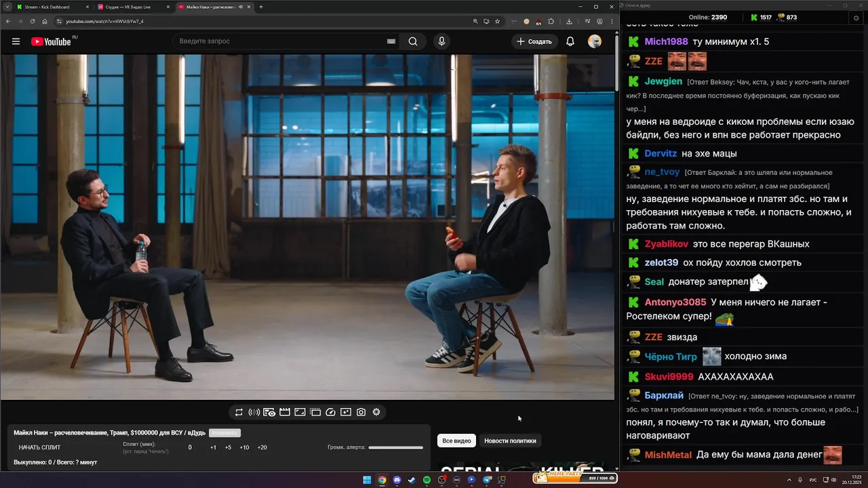Open Steam from the taskbar
Viewport: 868px width, 488px height.
pyautogui.click(x=412, y=480)
